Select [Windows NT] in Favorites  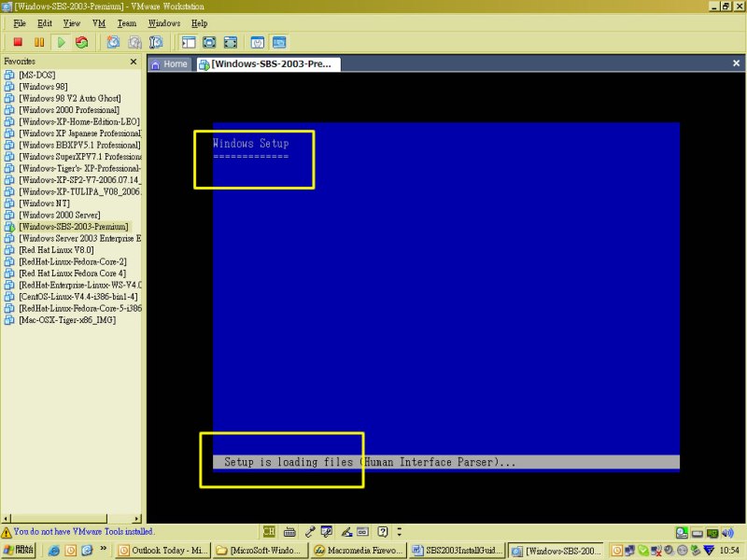44,203
